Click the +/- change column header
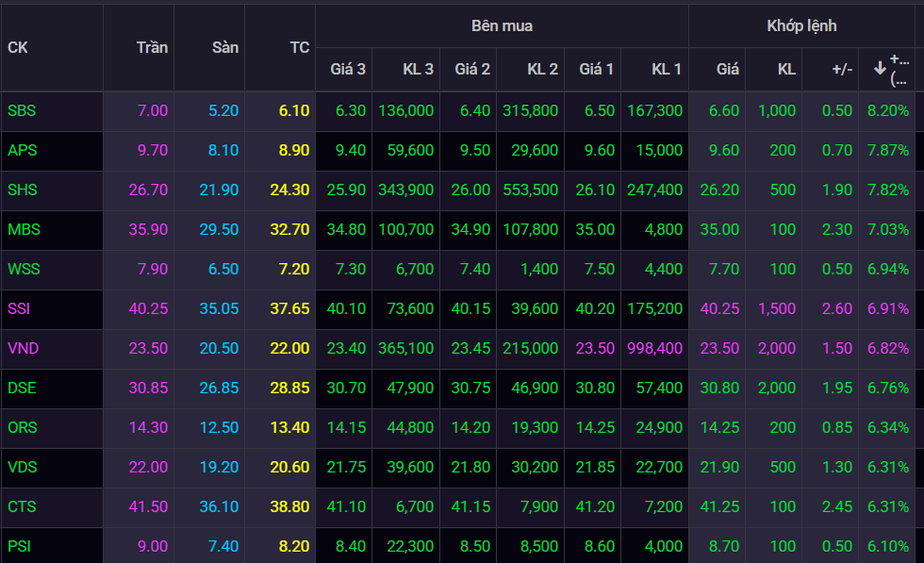Viewport: 924px width, 563px height. [x=841, y=69]
